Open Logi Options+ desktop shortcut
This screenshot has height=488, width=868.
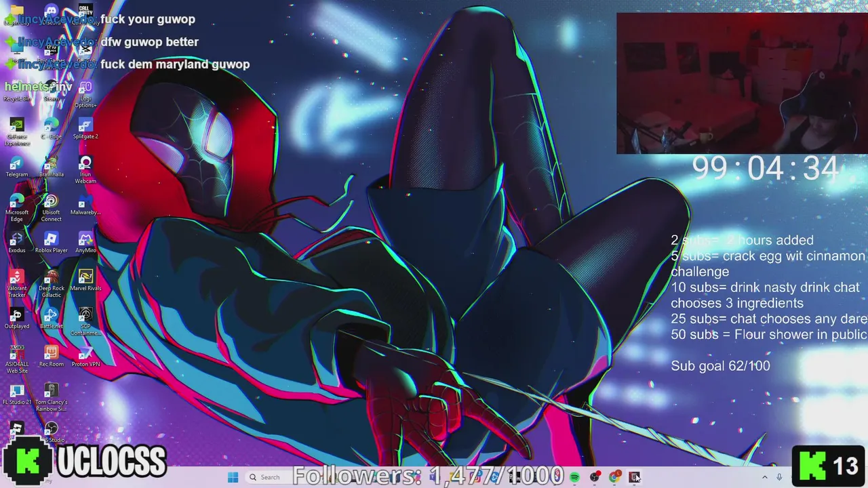85,94
